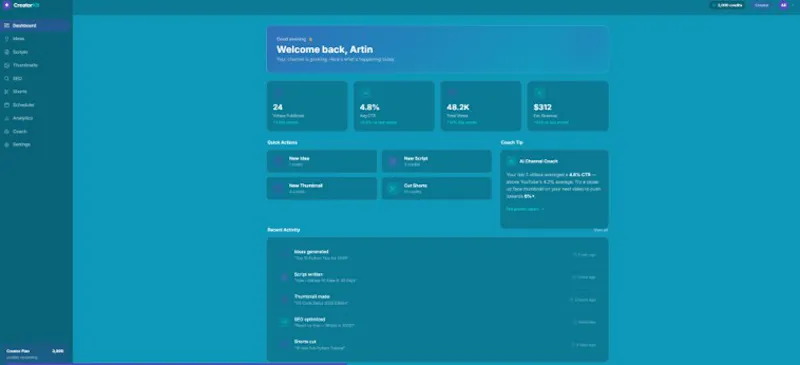The height and width of the screenshot is (365, 800).
Task: Click the $312 Est. Revenue stat card
Action: click(x=568, y=106)
